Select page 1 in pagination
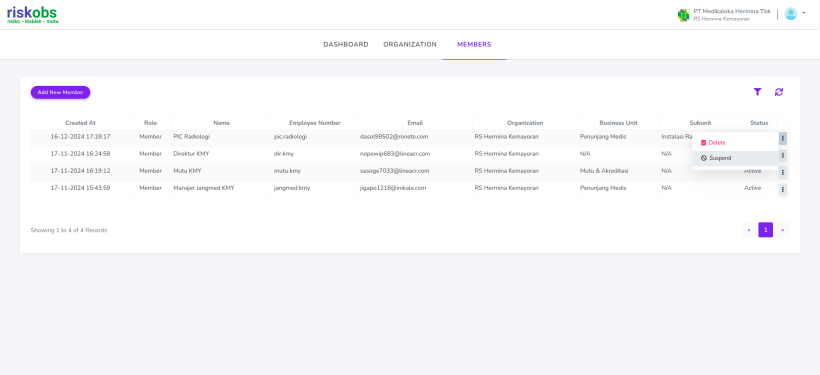The width and height of the screenshot is (820, 375). tap(766, 230)
